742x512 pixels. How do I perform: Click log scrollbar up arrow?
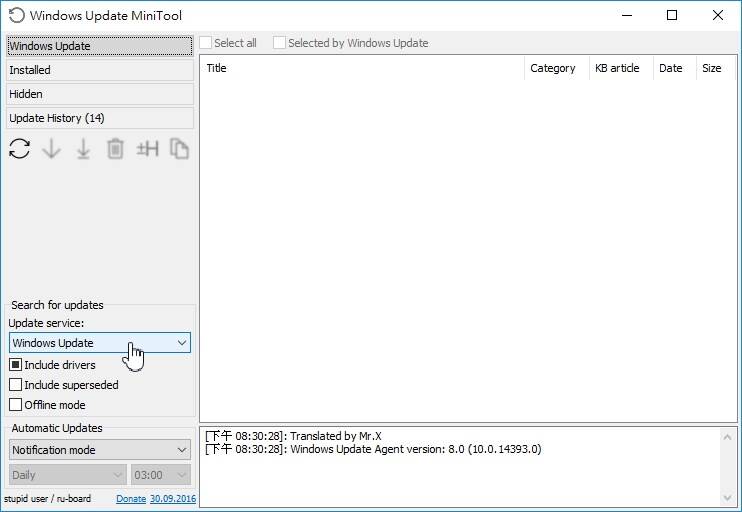pyautogui.click(x=727, y=437)
